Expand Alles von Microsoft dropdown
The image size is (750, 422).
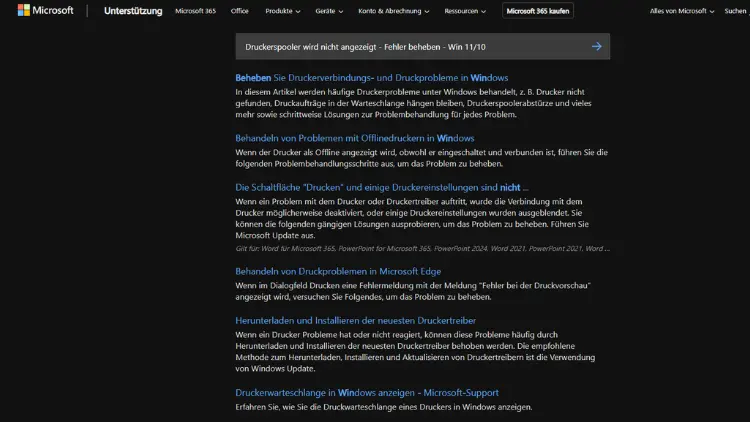682,11
